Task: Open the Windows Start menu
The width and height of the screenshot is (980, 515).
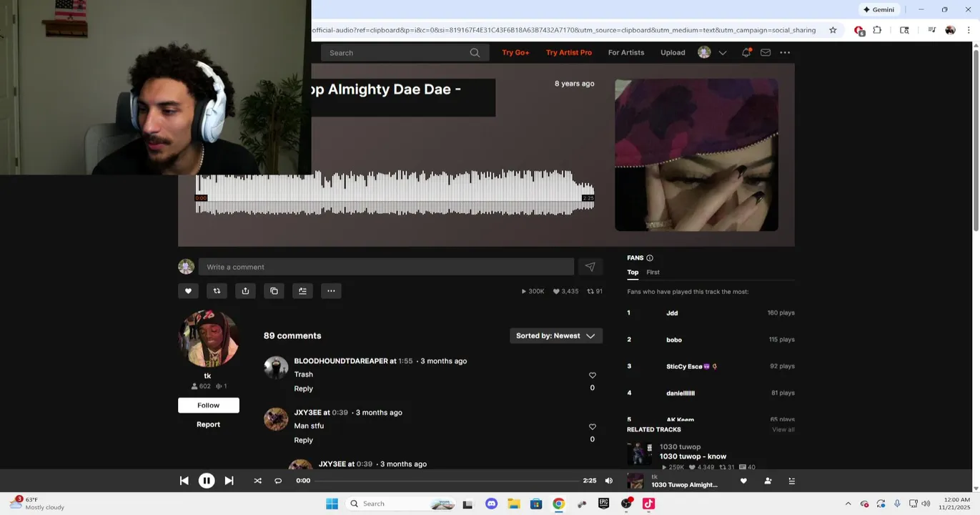Action: [332, 504]
